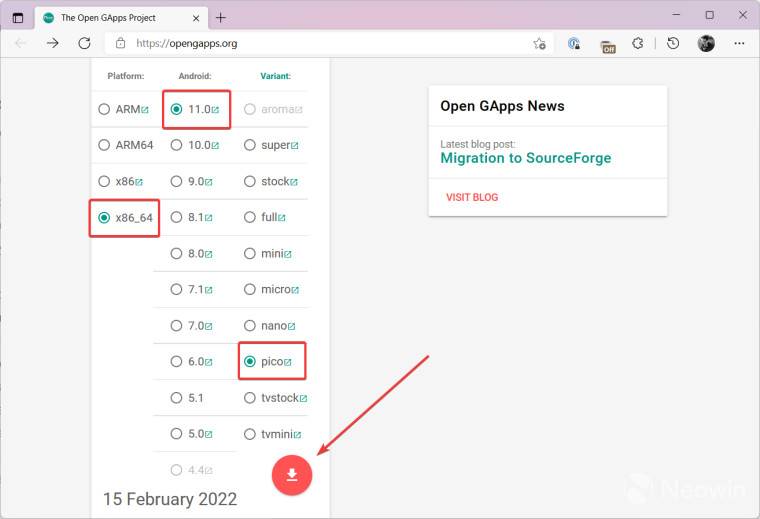
Task: Refresh the page with reload icon
Action: tap(84, 43)
